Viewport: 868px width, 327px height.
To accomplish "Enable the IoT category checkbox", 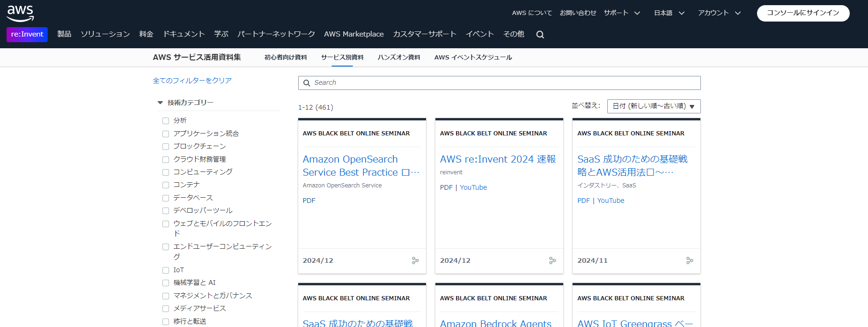I will [x=166, y=270].
